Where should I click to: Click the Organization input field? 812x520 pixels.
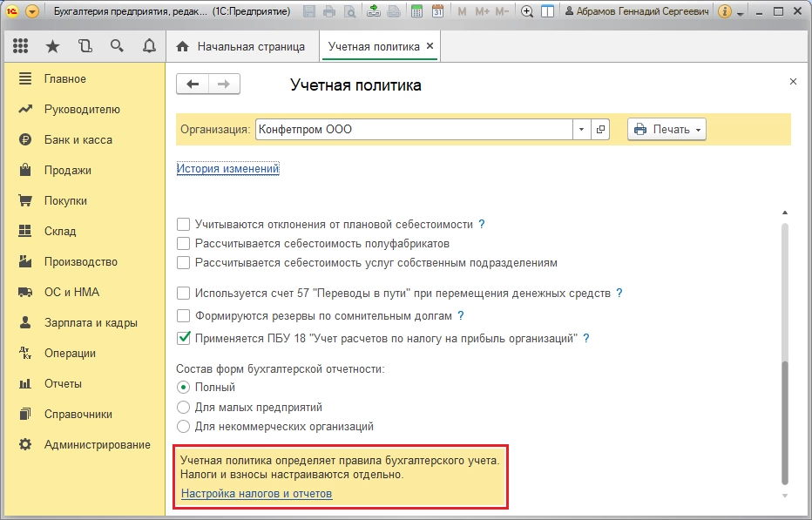coord(413,130)
